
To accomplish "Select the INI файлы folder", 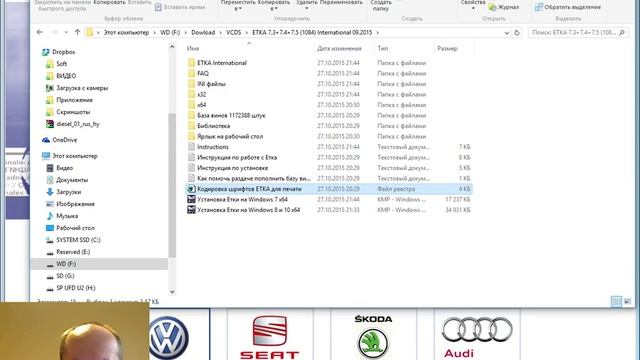I will tap(211, 84).
